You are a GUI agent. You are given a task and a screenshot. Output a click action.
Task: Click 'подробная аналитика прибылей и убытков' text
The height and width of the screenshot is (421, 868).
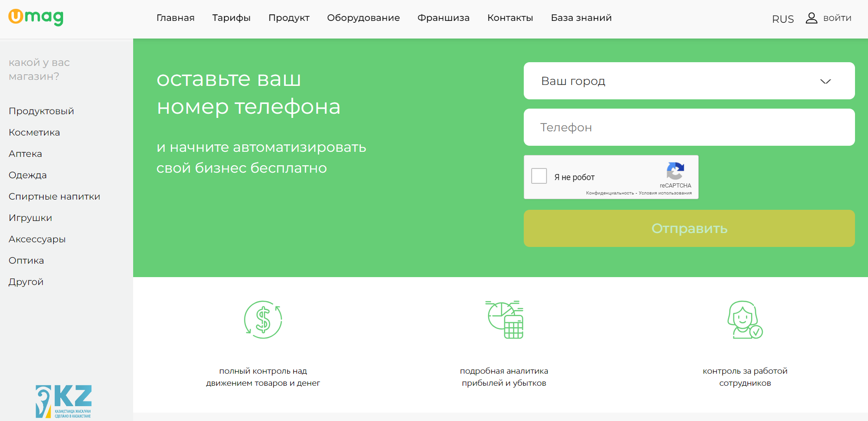pos(504,377)
